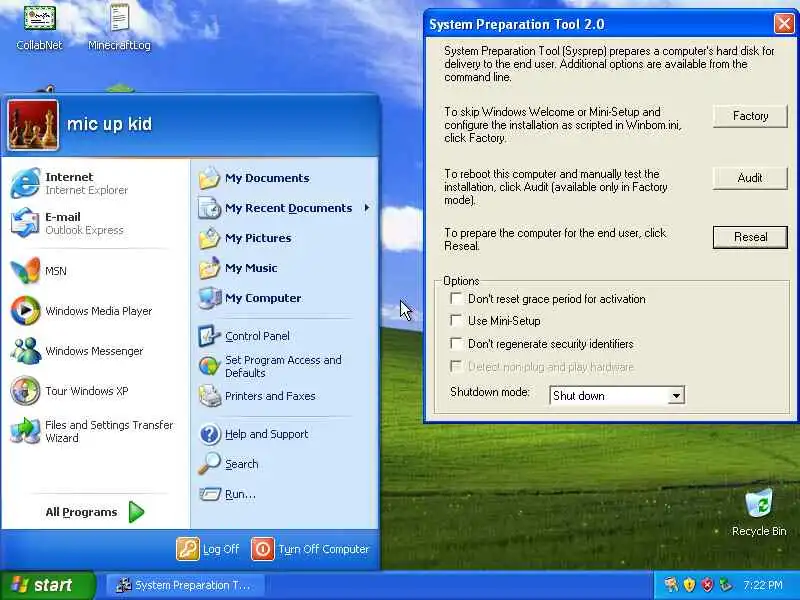Open Files and Settings Transfer Wizard

click(x=94, y=431)
